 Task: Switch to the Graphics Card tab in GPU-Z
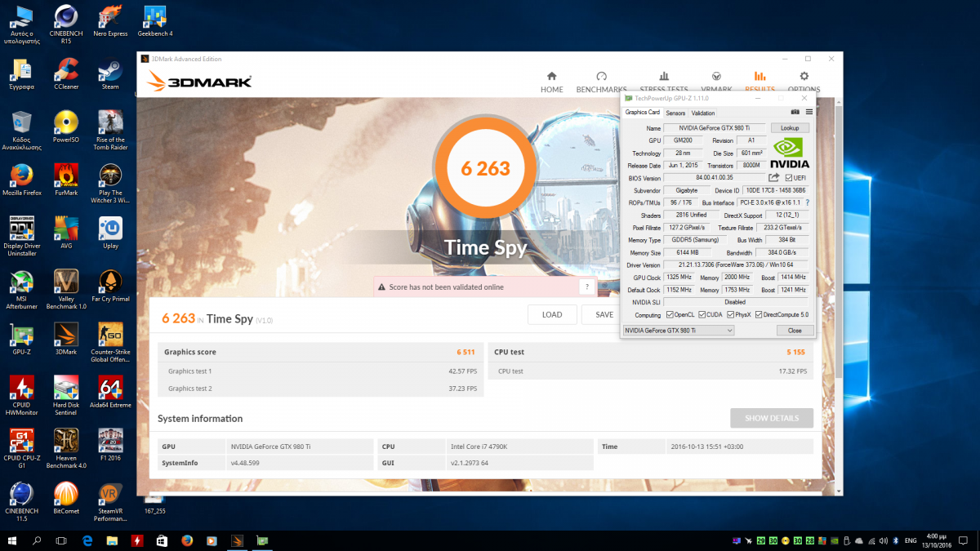(642, 113)
